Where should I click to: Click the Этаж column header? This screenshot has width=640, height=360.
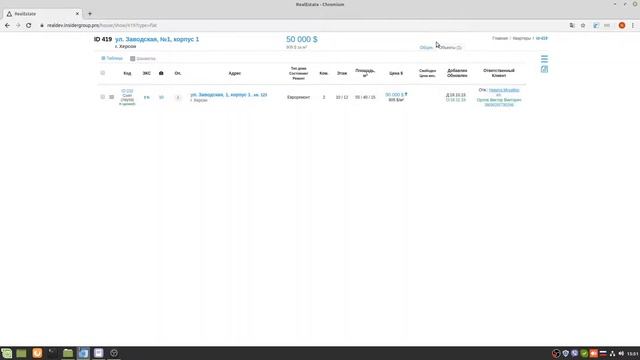point(342,73)
